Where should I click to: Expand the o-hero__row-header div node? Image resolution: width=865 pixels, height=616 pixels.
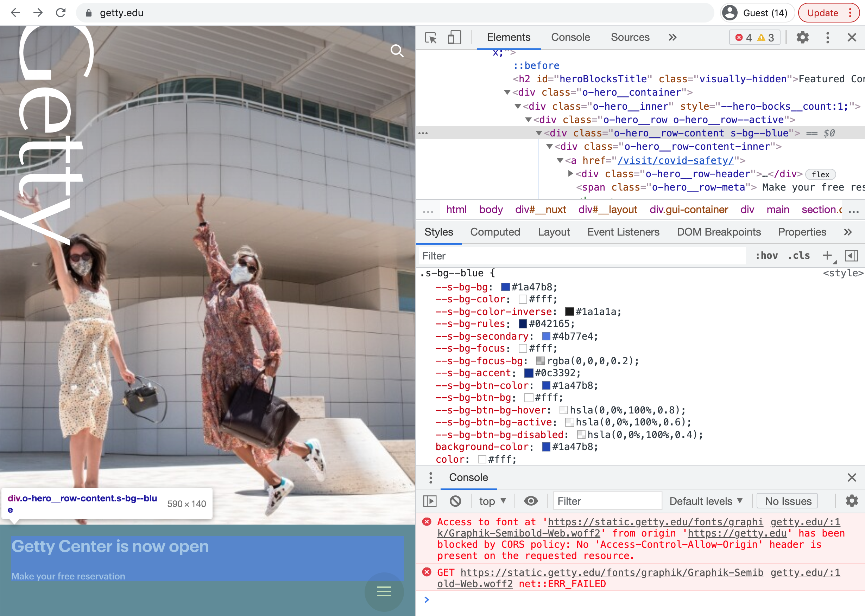coord(570,174)
